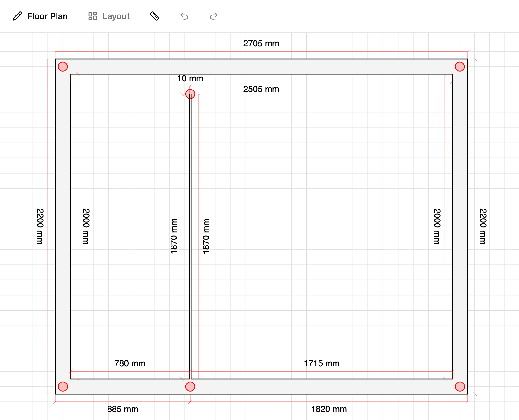This screenshot has height=420, width=519.
Task: Undo the last action
Action: pos(184,16)
